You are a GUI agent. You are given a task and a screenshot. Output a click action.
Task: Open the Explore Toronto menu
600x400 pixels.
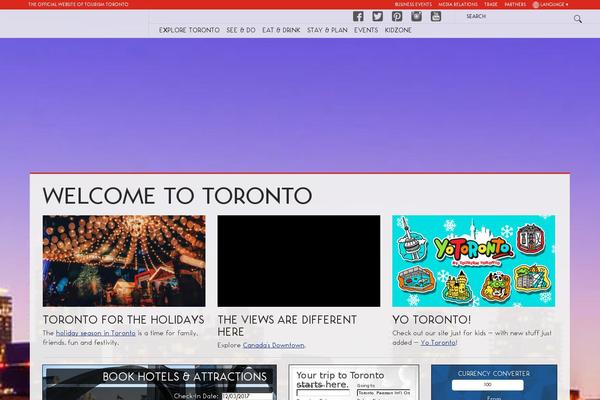189,30
